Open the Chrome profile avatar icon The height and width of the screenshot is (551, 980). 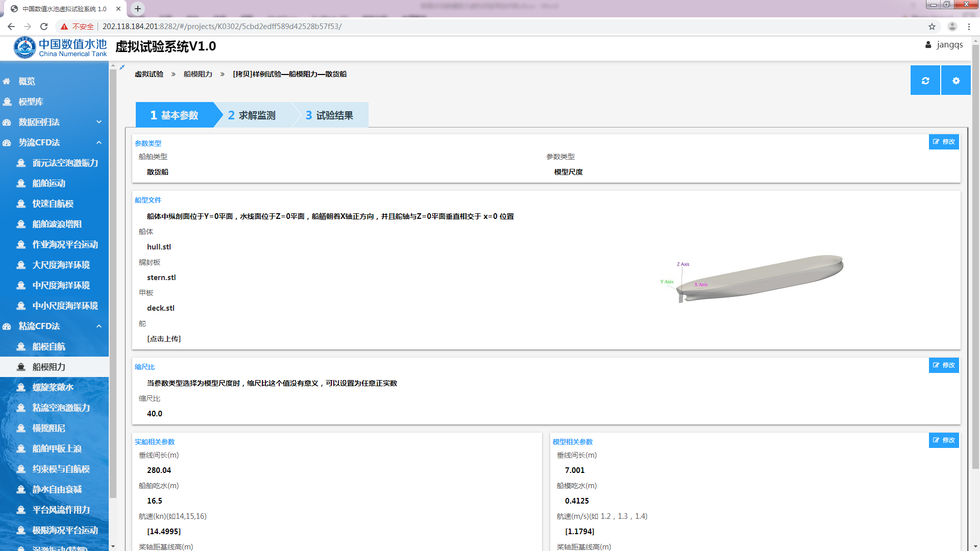952,27
